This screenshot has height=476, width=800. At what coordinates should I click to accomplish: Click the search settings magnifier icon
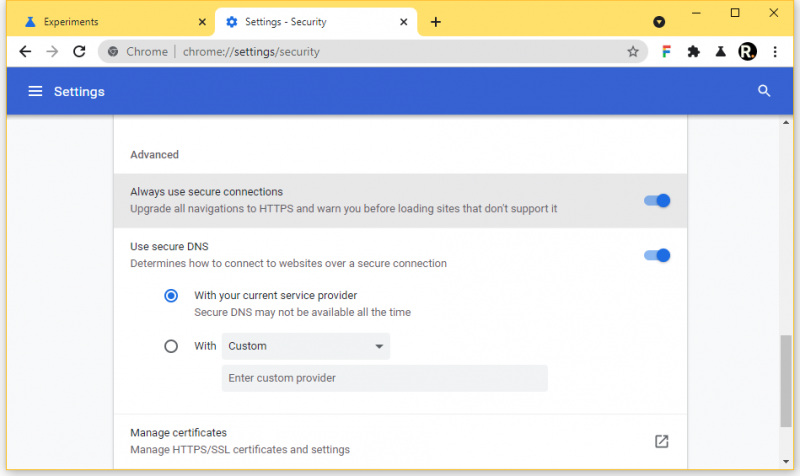point(764,91)
